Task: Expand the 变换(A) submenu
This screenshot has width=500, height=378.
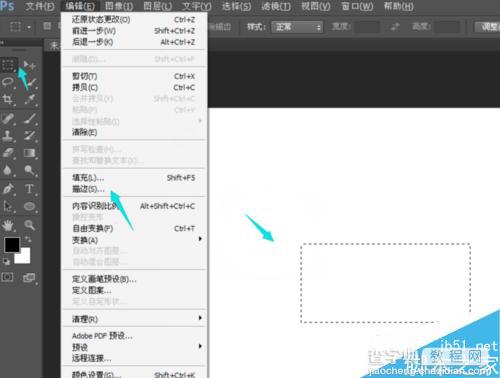Action: (134, 240)
